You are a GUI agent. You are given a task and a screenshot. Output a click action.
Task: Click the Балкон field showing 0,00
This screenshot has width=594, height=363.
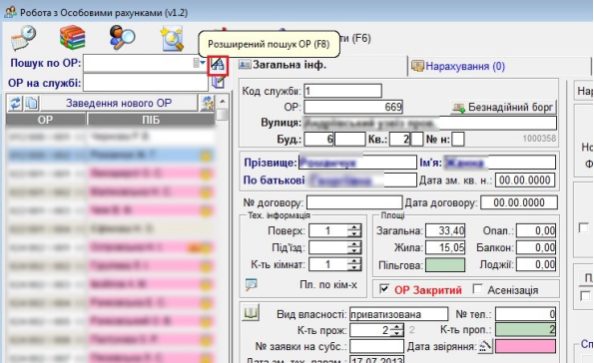[x=536, y=247]
